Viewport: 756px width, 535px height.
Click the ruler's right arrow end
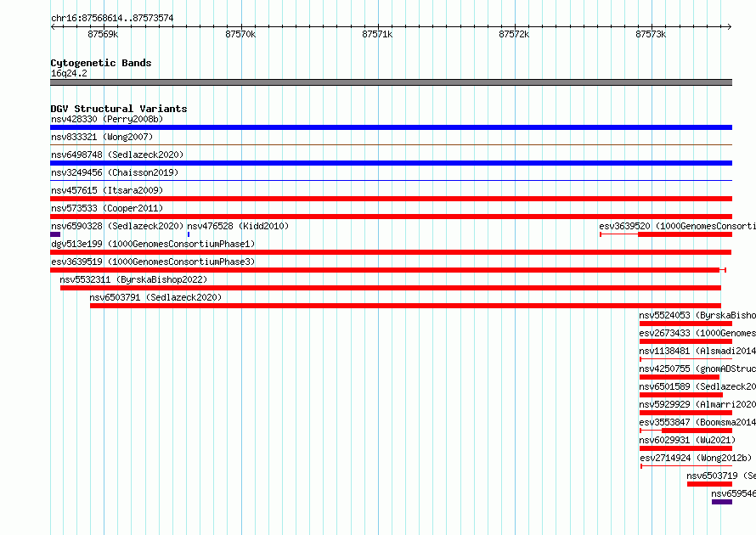(730, 27)
